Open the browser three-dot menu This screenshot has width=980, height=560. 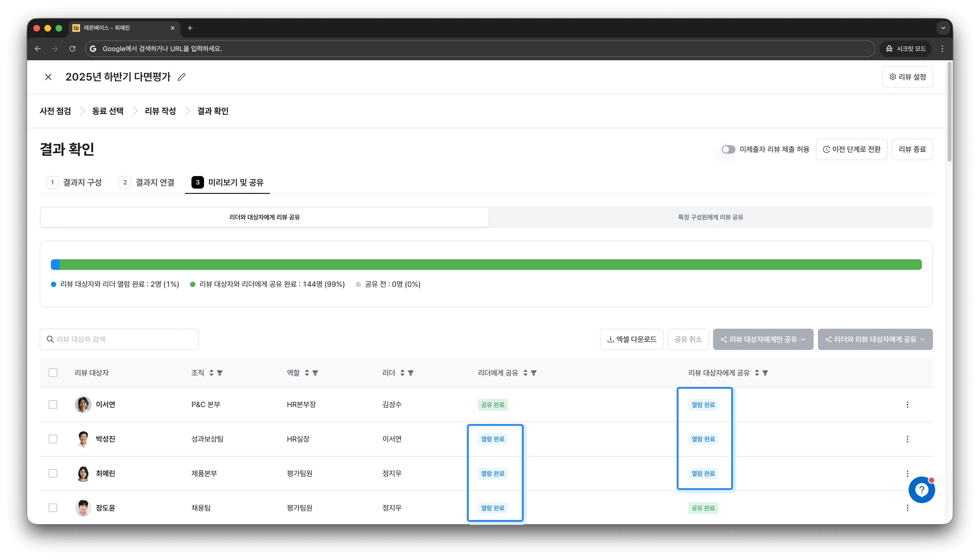click(x=942, y=48)
